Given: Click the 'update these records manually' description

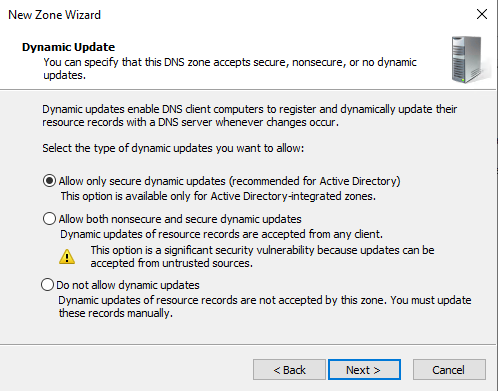Looking at the screenshot, I should pyautogui.click(x=265, y=306).
